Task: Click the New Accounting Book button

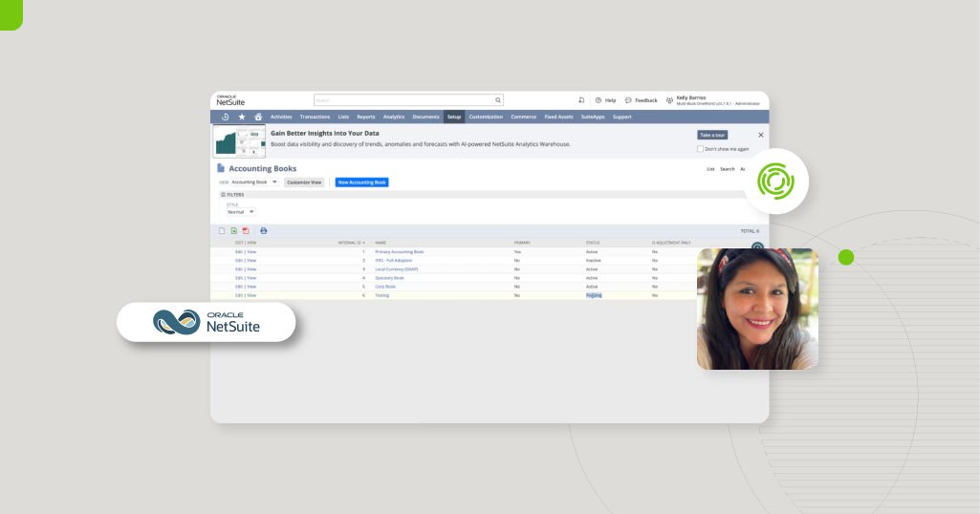Action: (x=361, y=182)
